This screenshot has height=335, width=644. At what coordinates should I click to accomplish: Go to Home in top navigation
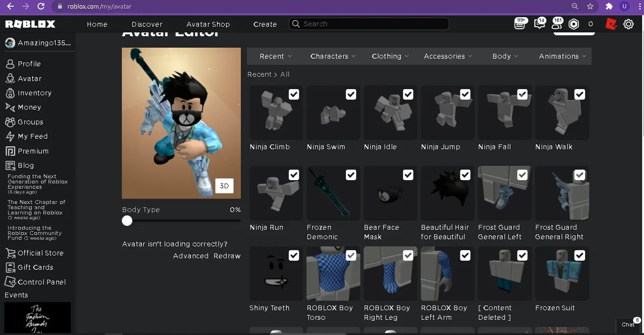[97, 24]
